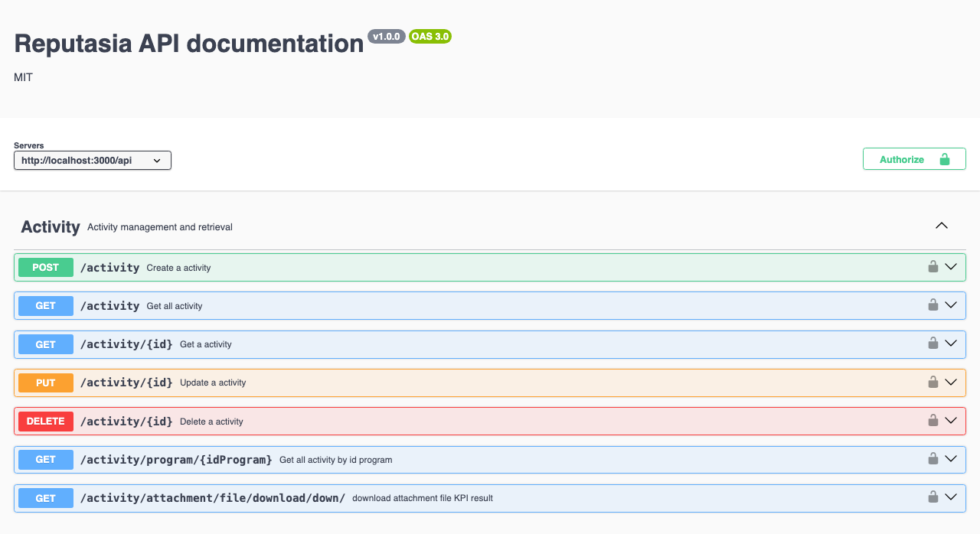Click lock icon on PUT /activity/{id} row
The height and width of the screenshot is (534, 980).
(933, 382)
